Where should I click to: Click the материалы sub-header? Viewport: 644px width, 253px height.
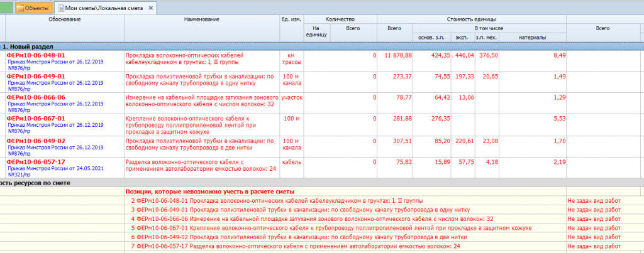point(532,38)
